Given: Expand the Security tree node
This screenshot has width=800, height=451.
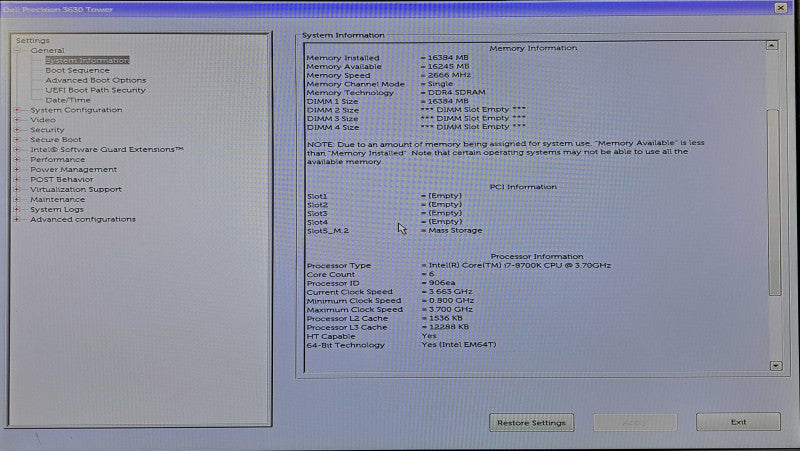Looking at the screenshot, I should (17, 130).
